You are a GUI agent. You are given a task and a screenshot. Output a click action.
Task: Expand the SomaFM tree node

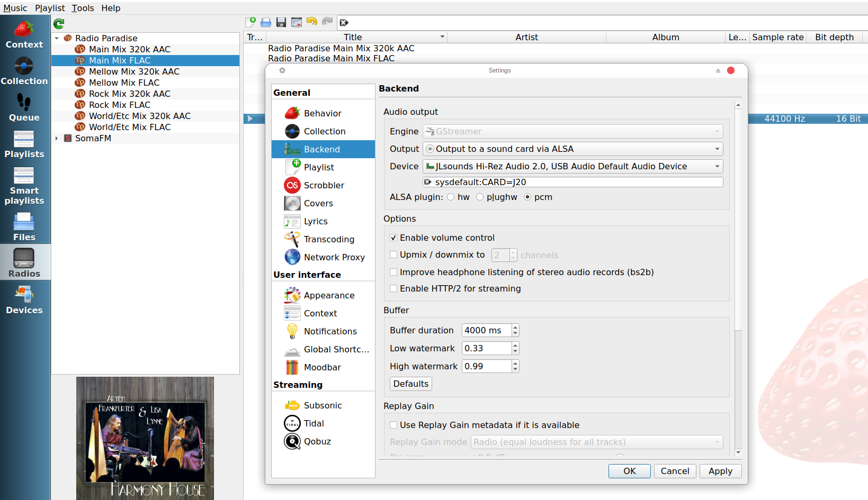point(57,138)
